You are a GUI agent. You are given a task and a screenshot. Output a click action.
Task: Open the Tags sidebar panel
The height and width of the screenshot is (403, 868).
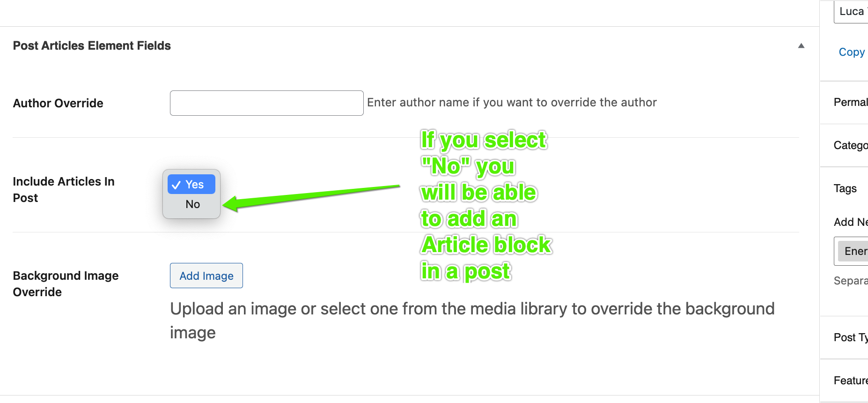point(845,188)
